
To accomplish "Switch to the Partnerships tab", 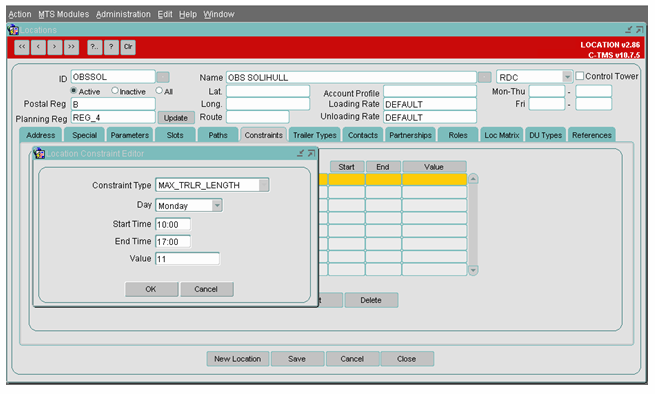I will coord(410,135).
